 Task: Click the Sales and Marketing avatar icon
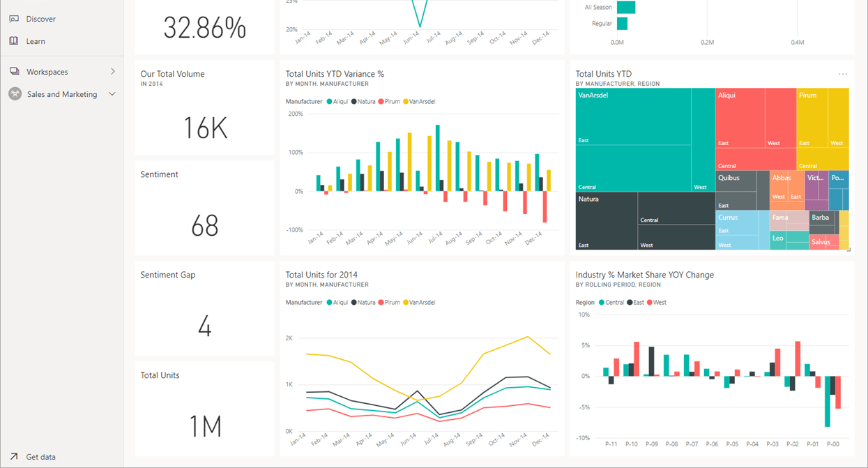[15, 94]
